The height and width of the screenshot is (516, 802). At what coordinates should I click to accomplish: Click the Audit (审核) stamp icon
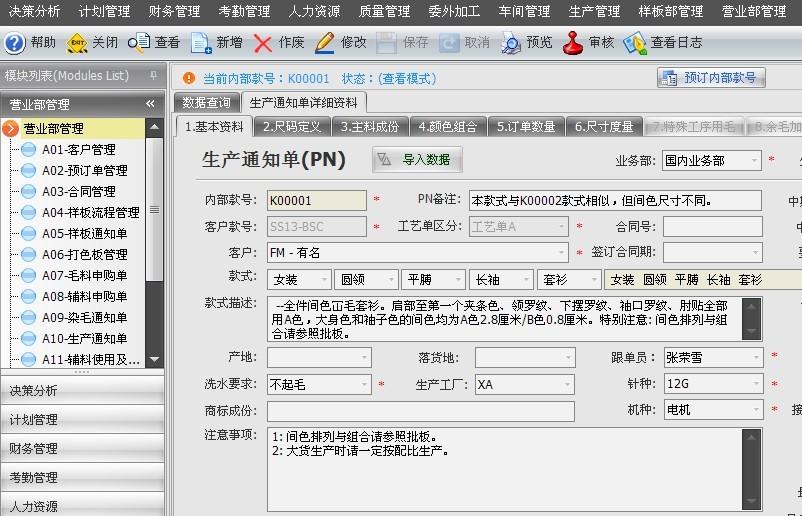[x=573, y=43]
